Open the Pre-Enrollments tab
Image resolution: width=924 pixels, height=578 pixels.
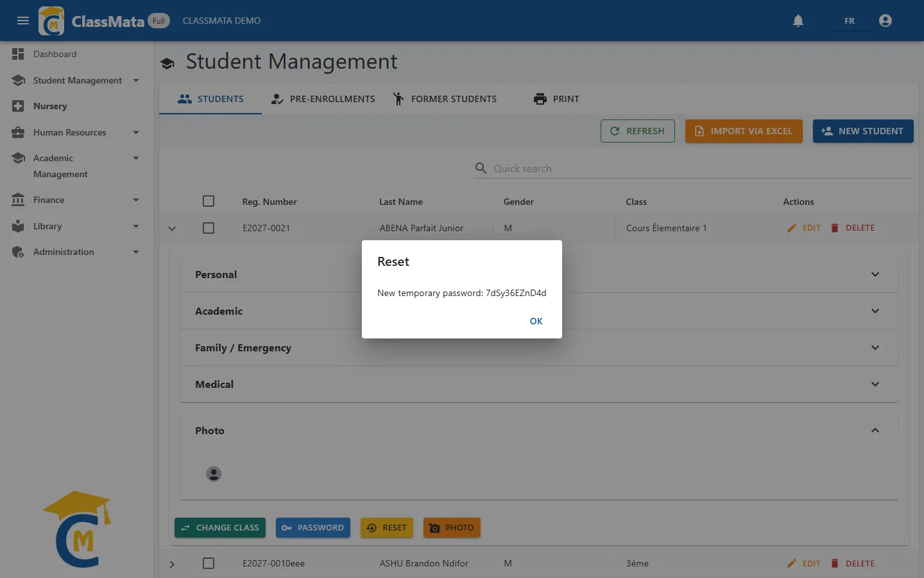[x=323, y=99]
